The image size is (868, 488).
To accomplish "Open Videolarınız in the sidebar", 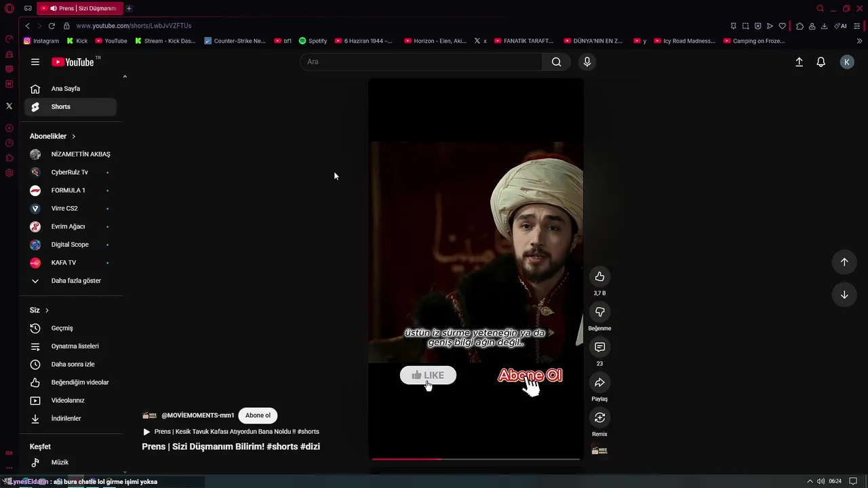I will [x=71, y=401].
